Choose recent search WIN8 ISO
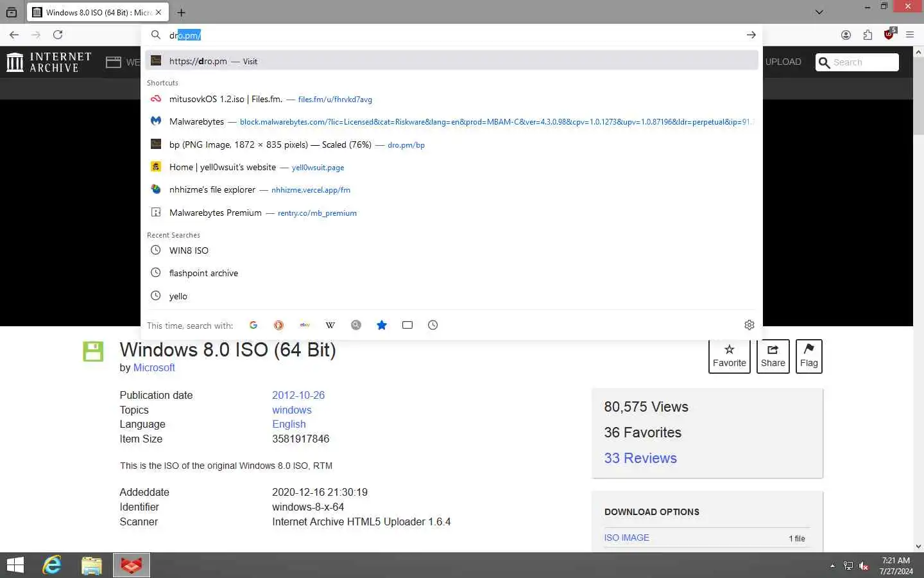The width and height of the screenshot is (924, 578). point(452,250)
